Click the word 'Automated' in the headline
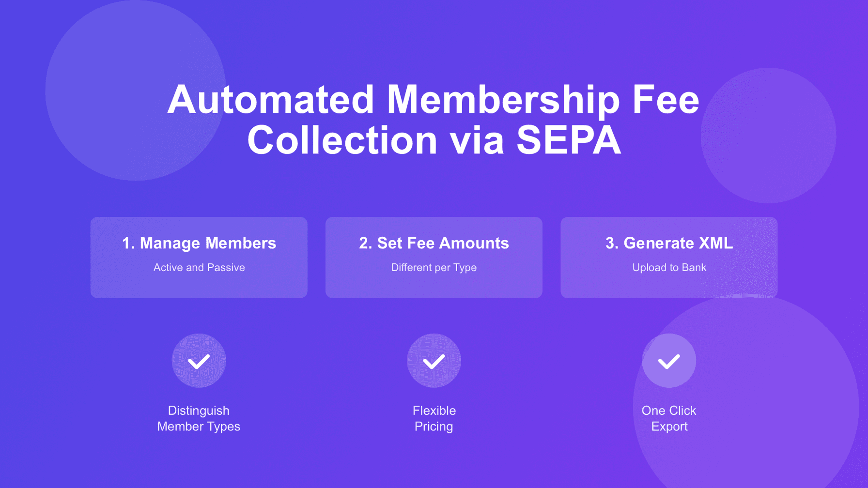The image size is (868, 488). (271, 100)
